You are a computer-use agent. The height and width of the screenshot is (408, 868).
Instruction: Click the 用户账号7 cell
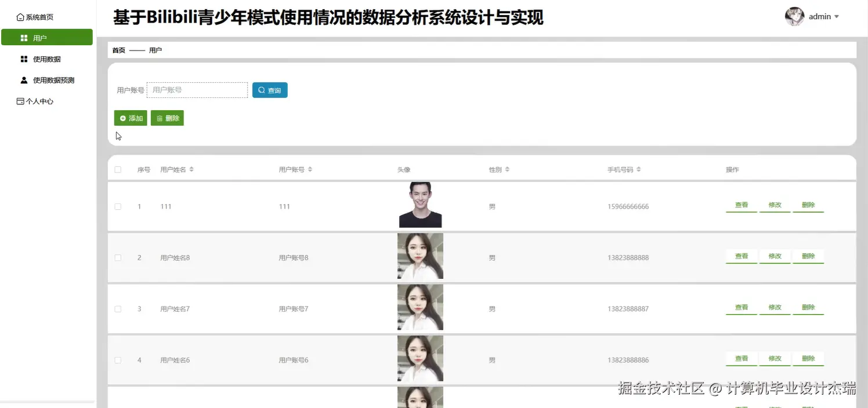[294, 309]
